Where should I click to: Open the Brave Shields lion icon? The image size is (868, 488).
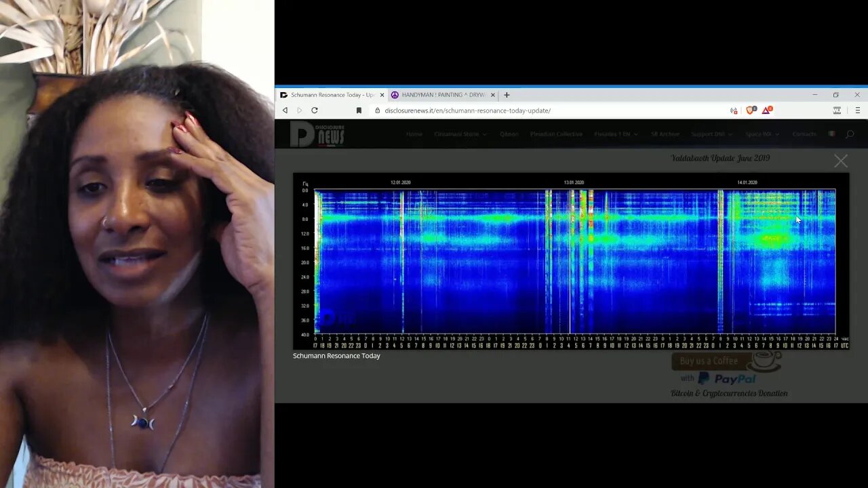750,110
